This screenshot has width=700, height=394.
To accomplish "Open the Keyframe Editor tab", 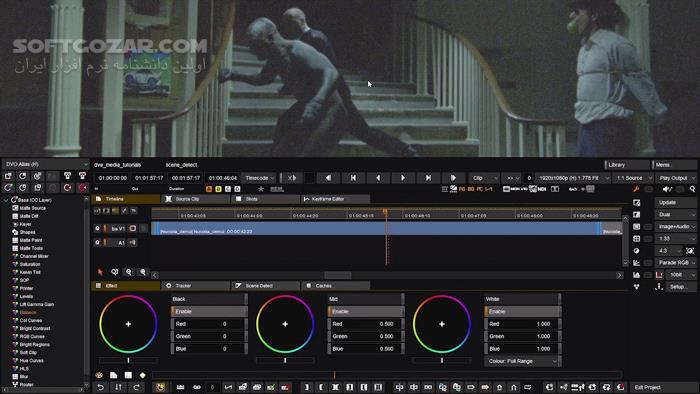I will 335,199.
